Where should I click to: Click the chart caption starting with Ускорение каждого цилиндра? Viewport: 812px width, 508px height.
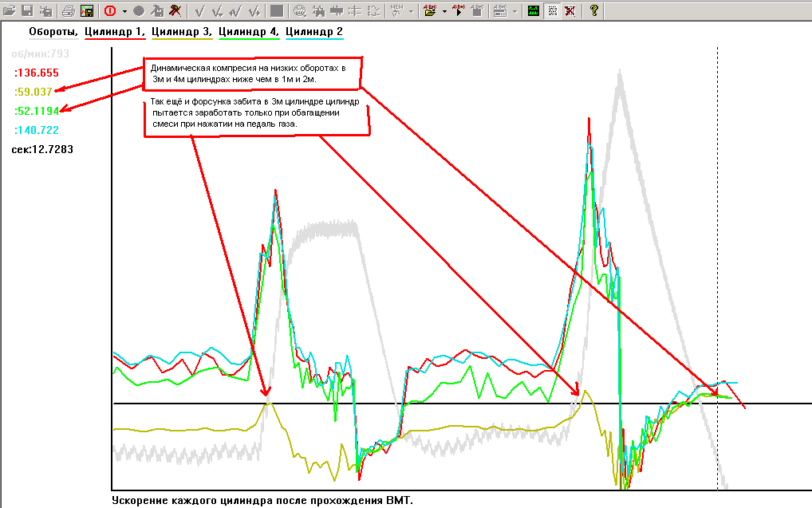[262, 501]
